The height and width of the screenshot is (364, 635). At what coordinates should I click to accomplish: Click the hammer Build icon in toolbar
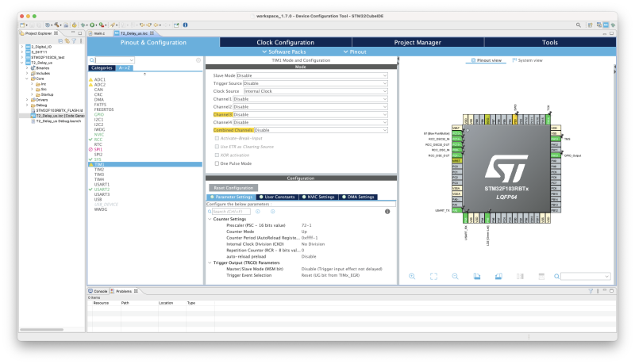coord(56,25)
